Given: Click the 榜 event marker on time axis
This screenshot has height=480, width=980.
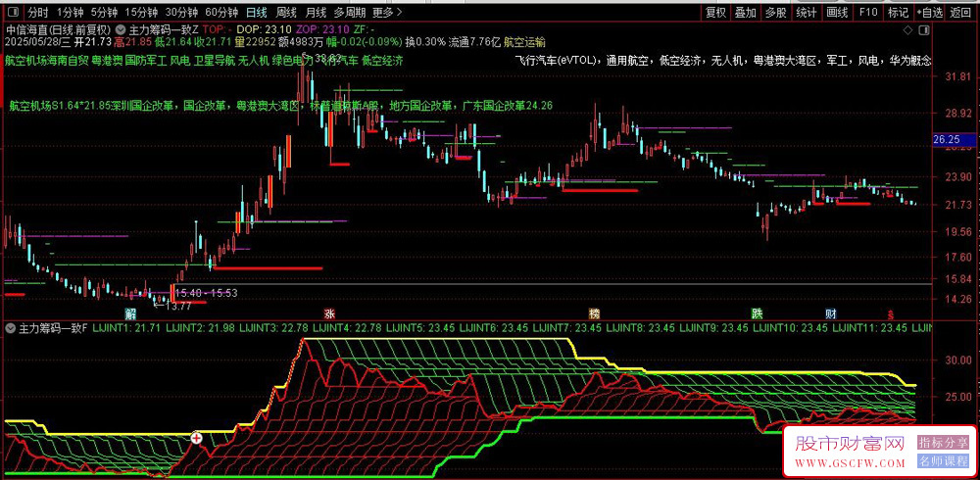Looking at the screenshot, I should (594, 313).
